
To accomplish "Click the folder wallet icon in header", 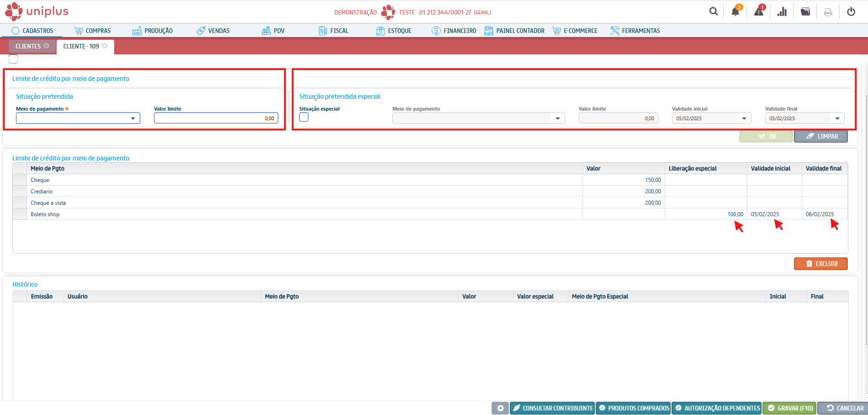I will [x=805, y=12].
